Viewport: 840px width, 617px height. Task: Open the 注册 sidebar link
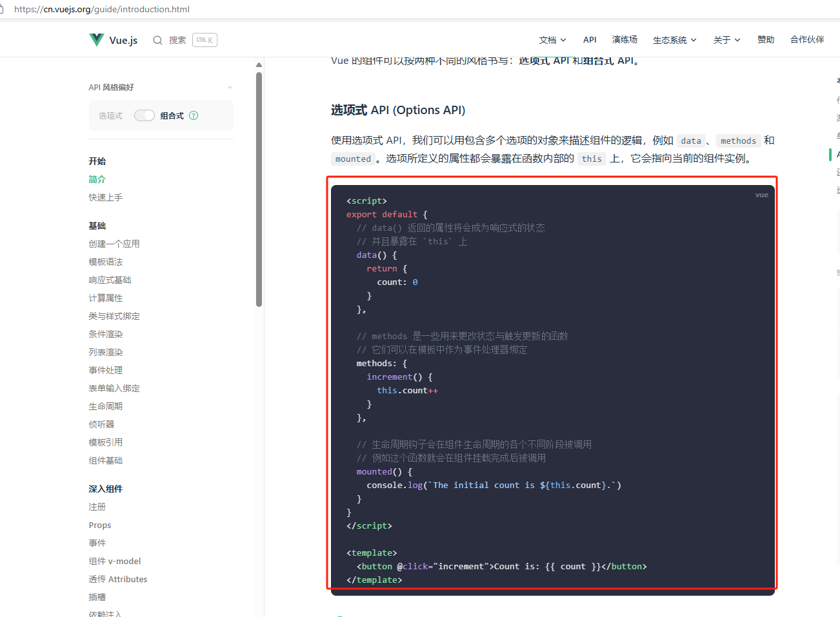coord(97,507)
